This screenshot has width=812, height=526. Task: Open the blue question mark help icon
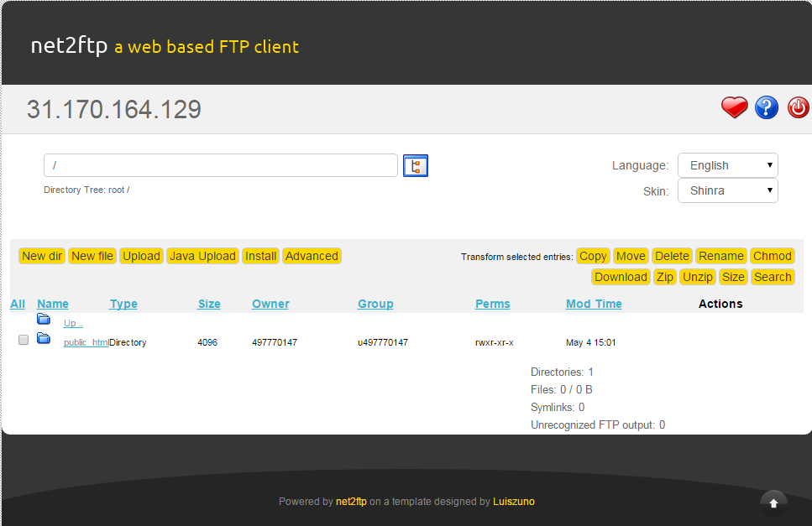coord(767,107)
